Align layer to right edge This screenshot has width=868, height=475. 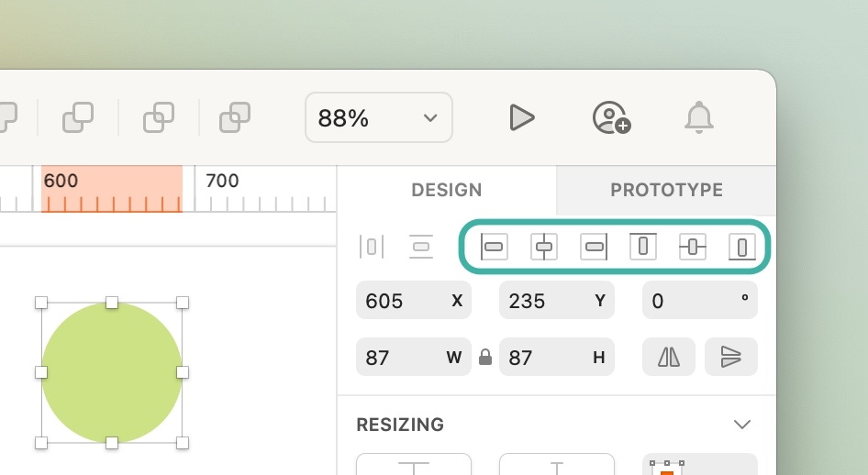click(x=594, y=247)
